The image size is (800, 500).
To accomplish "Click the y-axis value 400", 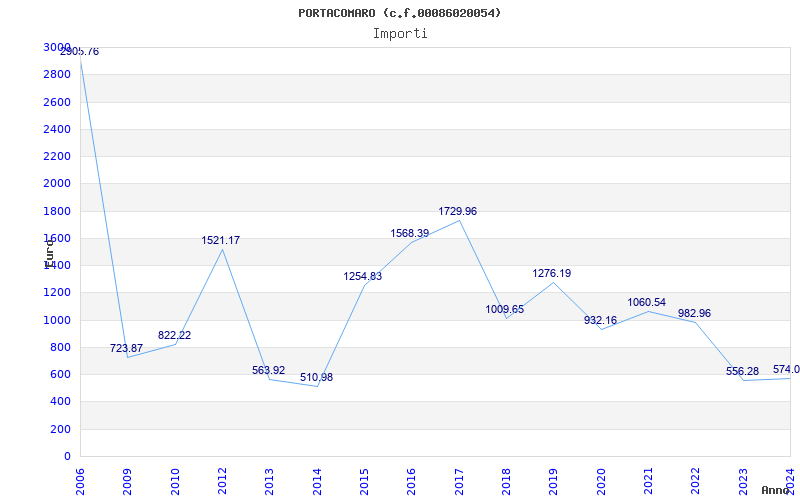I will pos(60,402).
